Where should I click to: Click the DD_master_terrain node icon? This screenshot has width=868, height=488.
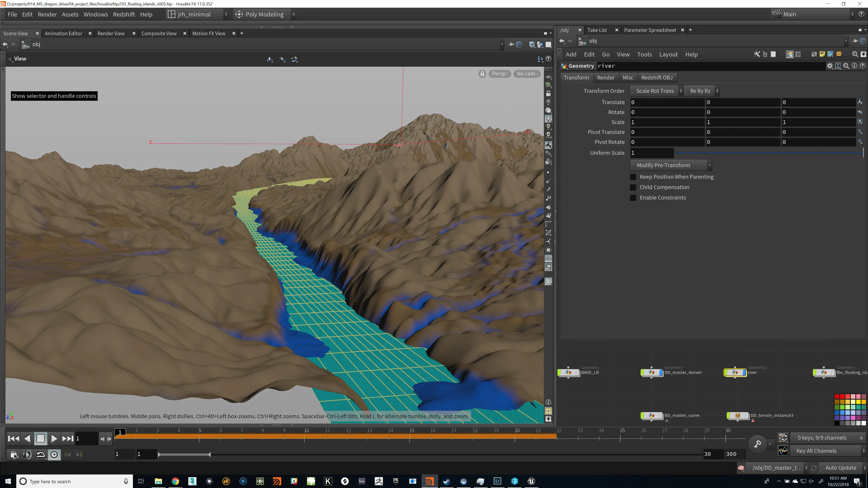[x=652, y=373]
